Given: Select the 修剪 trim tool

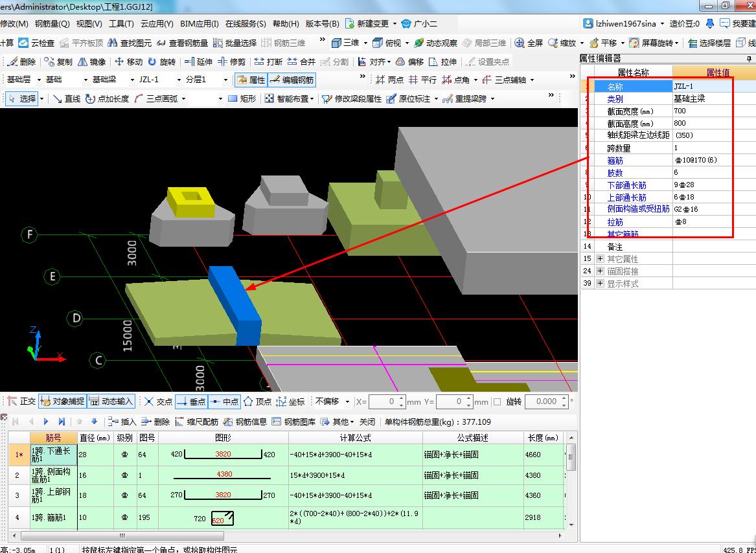Looking at the screenshot, I should (231, 62).
